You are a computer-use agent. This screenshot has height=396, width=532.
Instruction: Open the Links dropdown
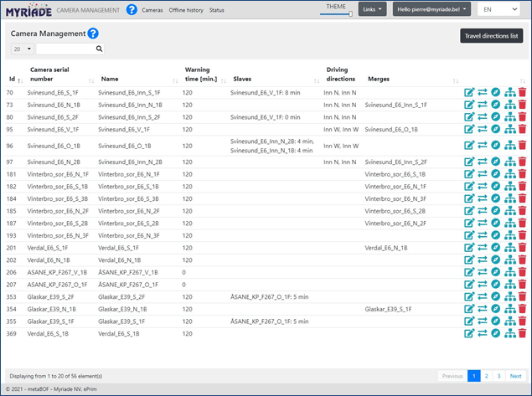coord(372,9)
